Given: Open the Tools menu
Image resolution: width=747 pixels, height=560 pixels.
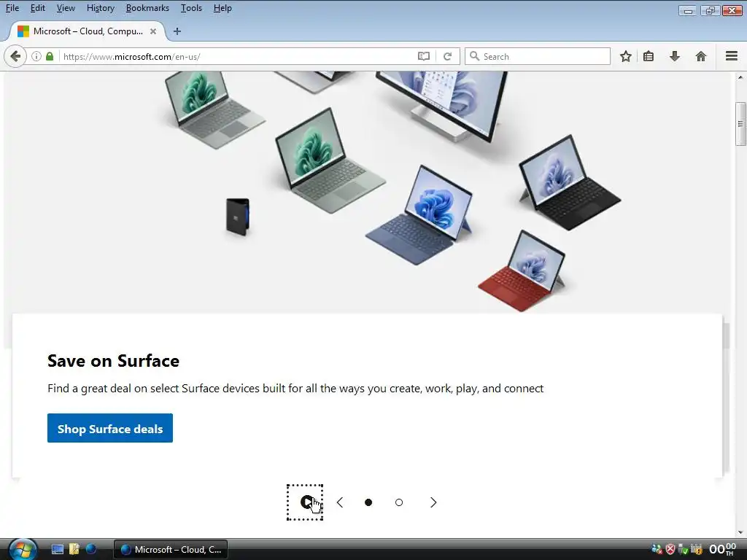Looking at the screenshot, I should pyautogui.click(x=192, y=8).
